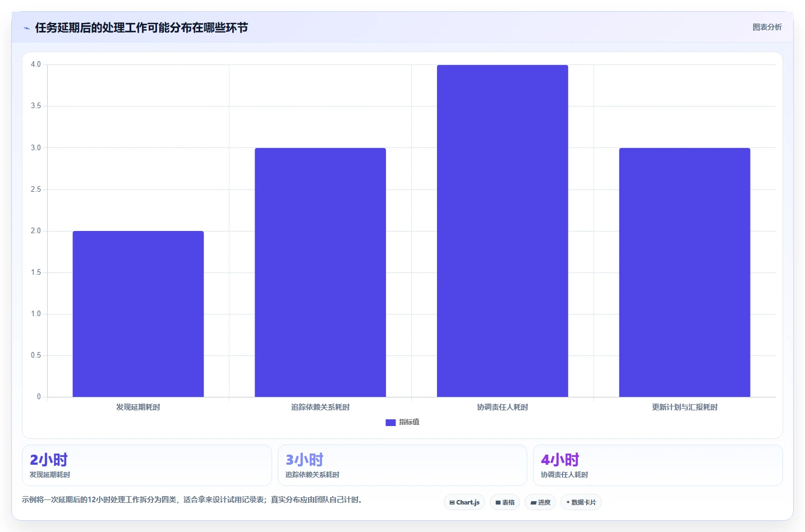
Task: Click the 3.0 y-axis tick label
Action: [36, 148]
